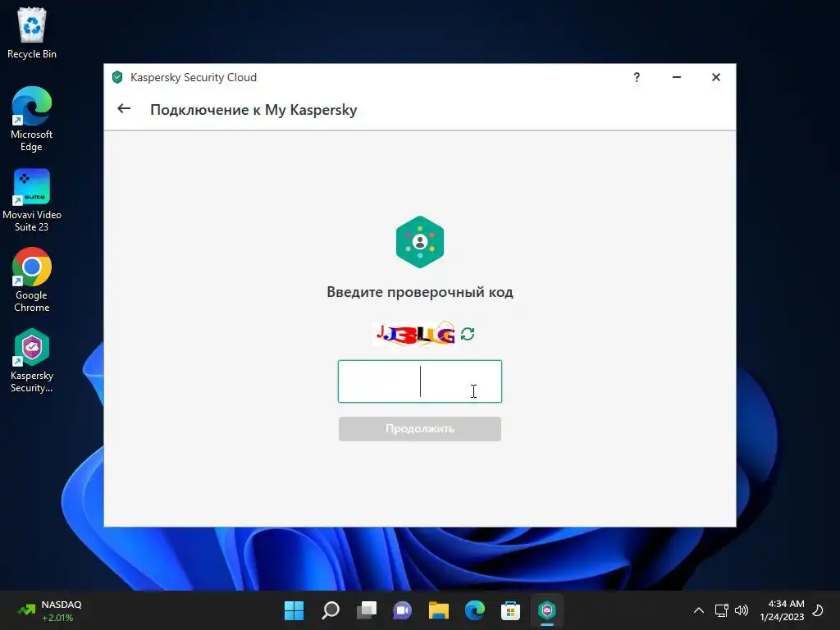
Task: Go back with the arrow in Kaspersky
Action: [x=124, y=109]
